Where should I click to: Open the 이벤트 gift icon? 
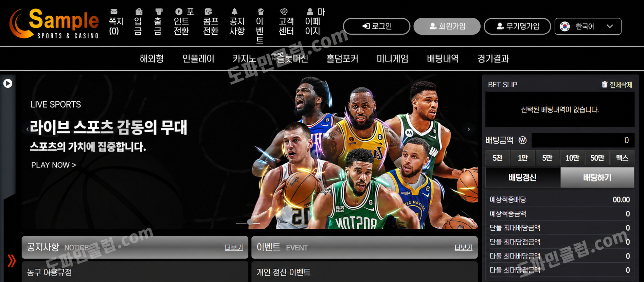(x=261, y=12)
